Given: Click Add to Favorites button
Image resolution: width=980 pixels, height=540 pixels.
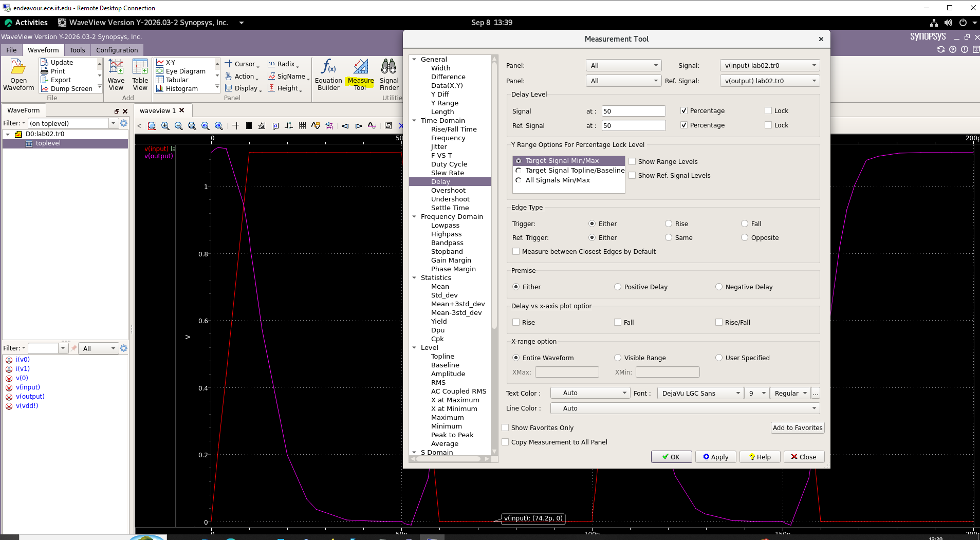Looking at the screenshot, I should pos(798,427).
